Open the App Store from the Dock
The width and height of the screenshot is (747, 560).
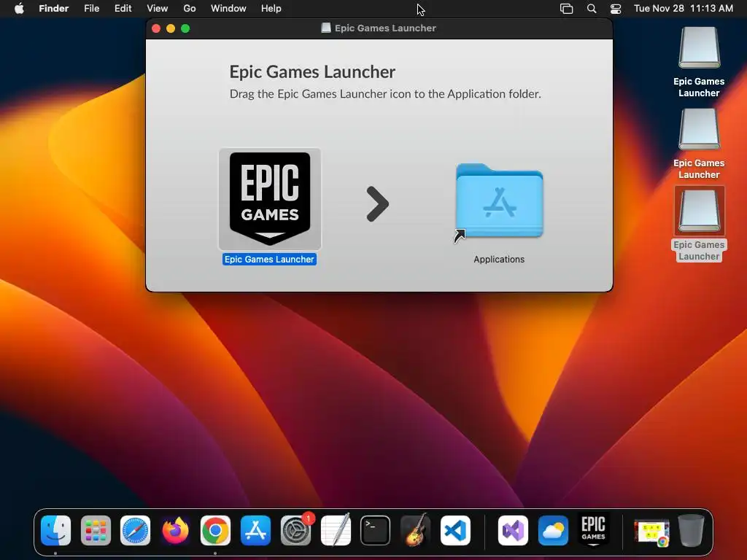[x=256, y=530]
